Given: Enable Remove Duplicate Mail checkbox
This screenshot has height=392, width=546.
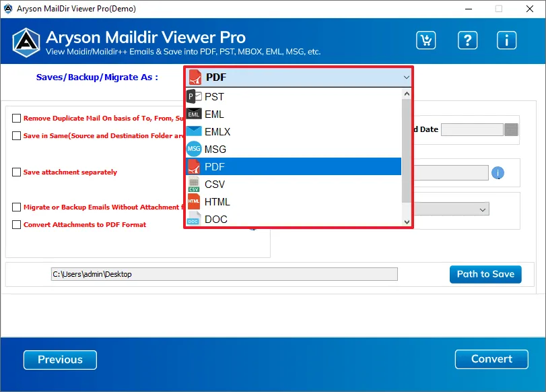Looking at the screenshot, I should click(16, 118).
